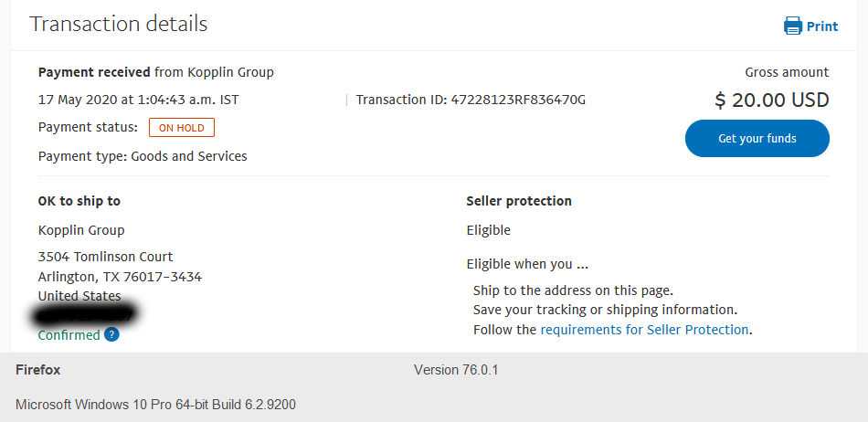Image resolution: width=868 pixels, height=422 pixels.
Task: Click the $ 20.00 USD gross amount
Action: click(x=772, y=100)
